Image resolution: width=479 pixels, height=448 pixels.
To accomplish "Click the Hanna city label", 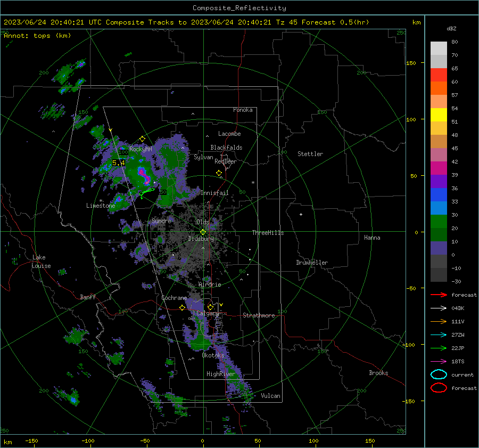I will tap(372, 238).
